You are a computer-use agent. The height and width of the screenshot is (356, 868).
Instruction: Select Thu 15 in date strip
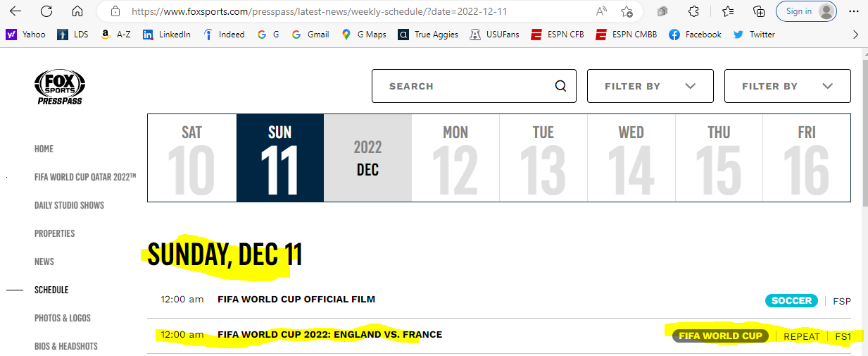(719, 159)
